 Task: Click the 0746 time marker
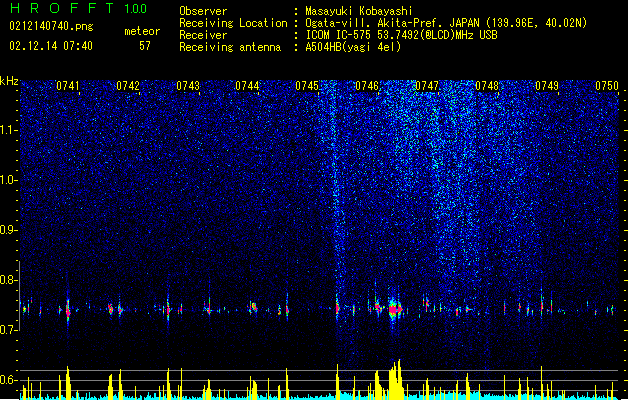click(367, 86)
